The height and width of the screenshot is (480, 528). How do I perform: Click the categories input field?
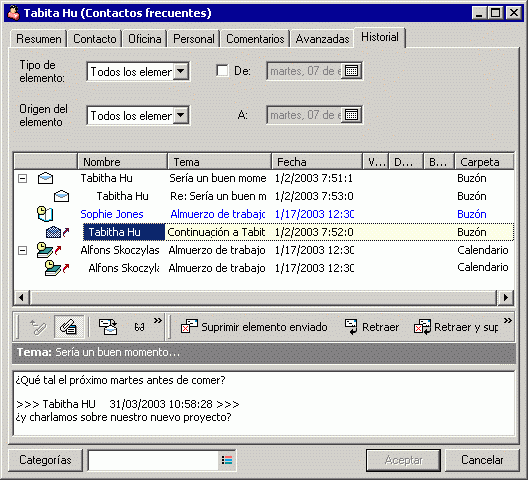pyautogui.click(x=153, y=460)
